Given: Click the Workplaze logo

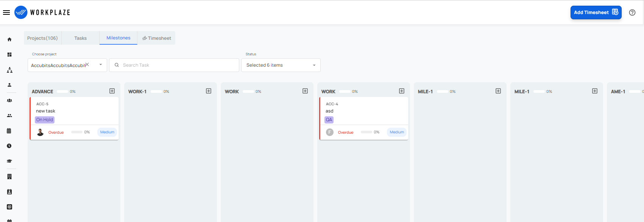Looking at the screenshot, I should tap(42, 13).
